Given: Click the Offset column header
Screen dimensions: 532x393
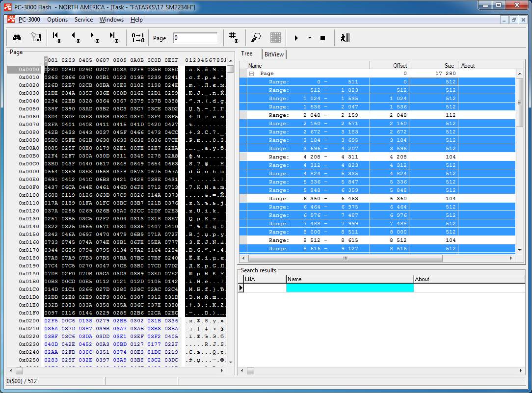Looking at the screenshot, I should [389, 65].
